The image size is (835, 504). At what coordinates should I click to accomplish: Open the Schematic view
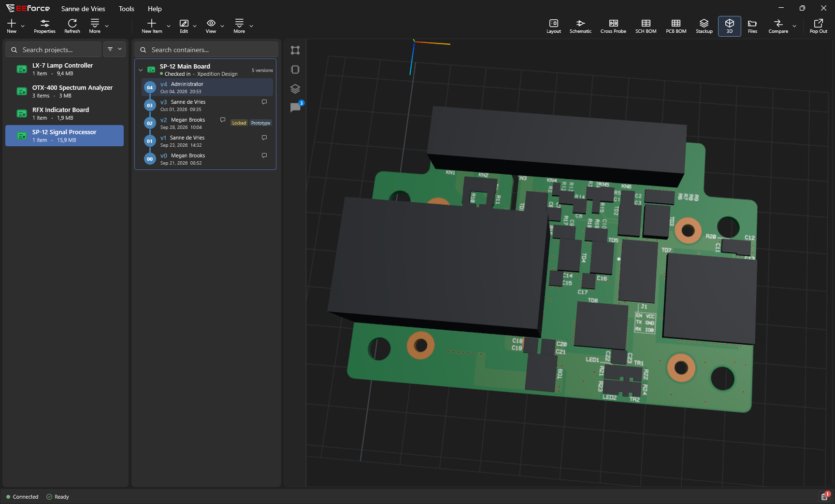pyautogui.click(x=580, y=26)
